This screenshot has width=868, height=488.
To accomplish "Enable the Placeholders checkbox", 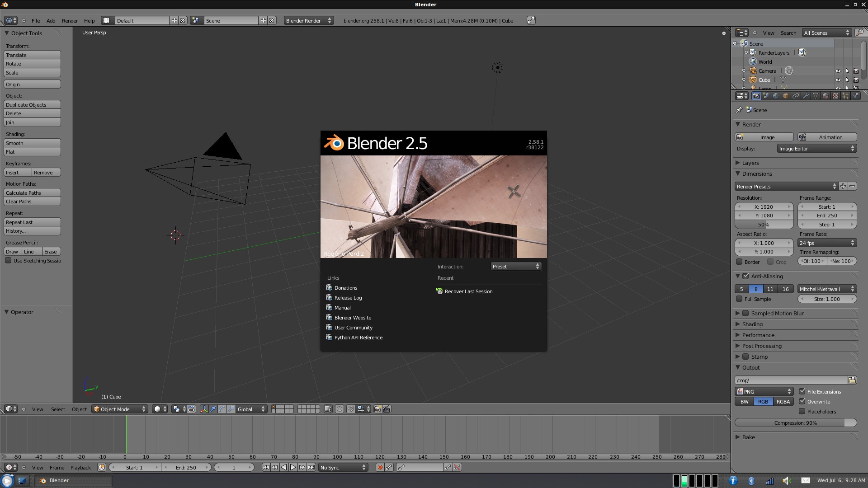I will coord(802,412).
